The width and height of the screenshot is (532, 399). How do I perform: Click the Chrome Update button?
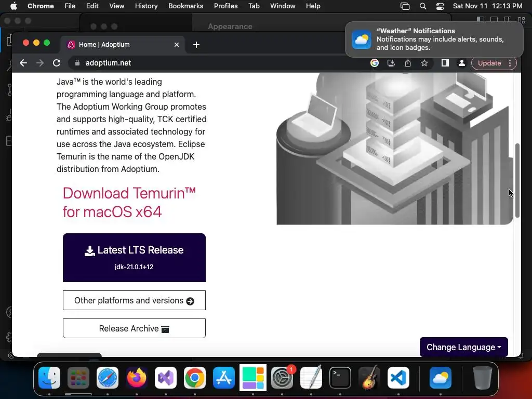click(489, 63)
